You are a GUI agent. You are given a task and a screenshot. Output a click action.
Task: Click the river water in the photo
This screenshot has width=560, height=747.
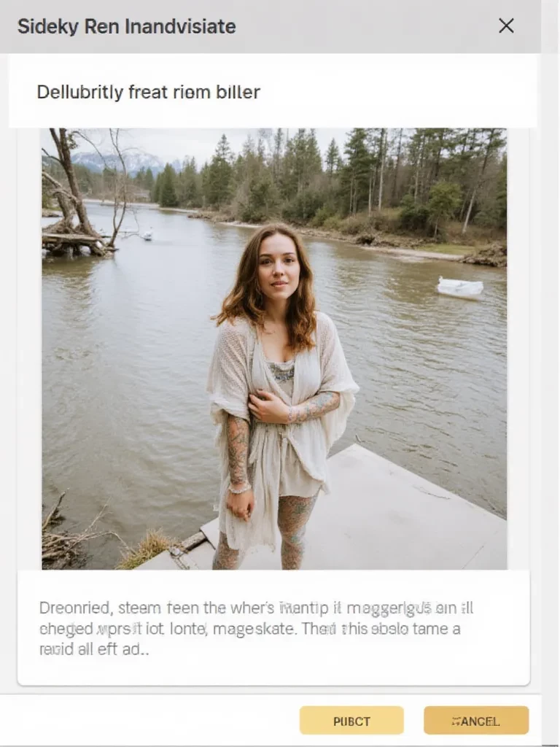pos(131,365)
